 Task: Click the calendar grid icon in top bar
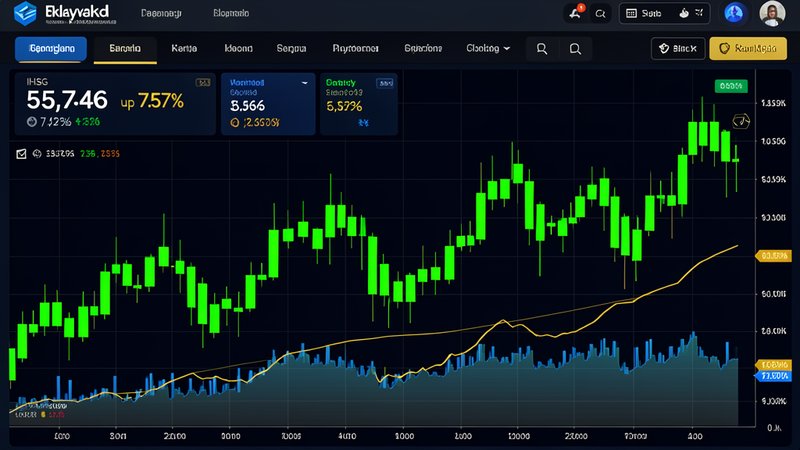point(631,13)
